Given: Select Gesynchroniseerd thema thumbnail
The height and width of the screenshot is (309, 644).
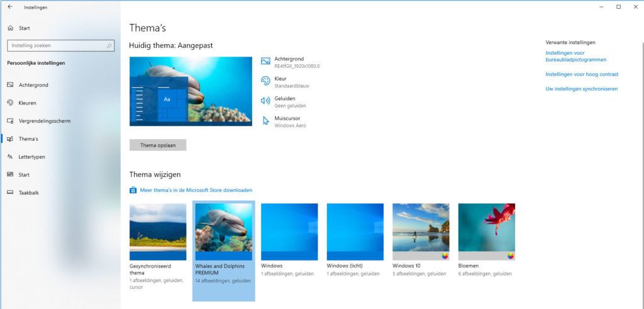Looking at the screenshot, I should point(158,232).
